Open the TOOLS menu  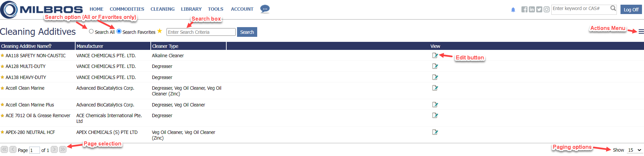tap(216, 9)
